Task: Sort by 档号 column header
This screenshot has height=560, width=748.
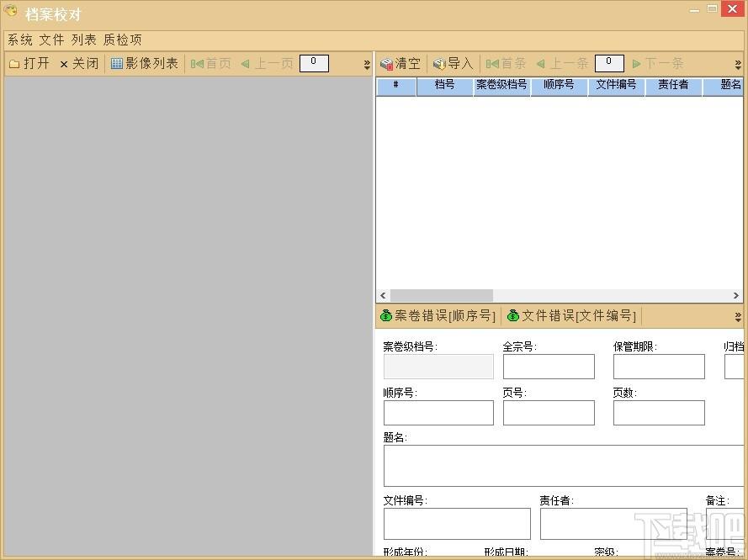Action: pyautogui.click(x=444, y=85)
